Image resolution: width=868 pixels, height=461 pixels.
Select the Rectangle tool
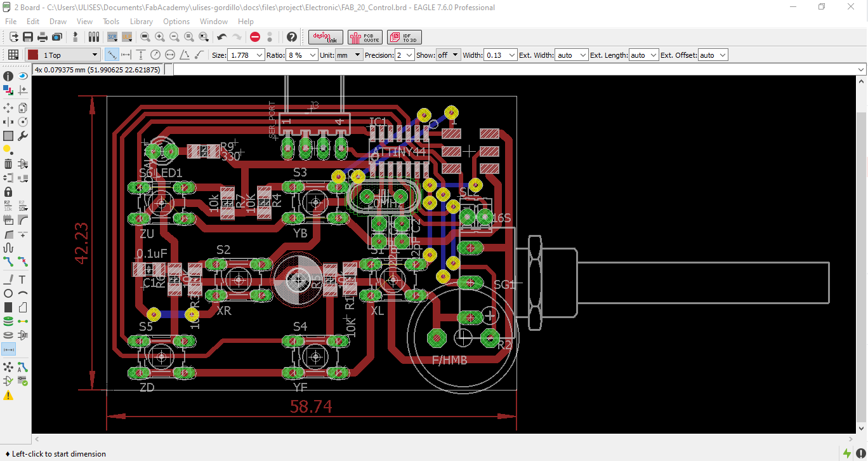point(8,307)
